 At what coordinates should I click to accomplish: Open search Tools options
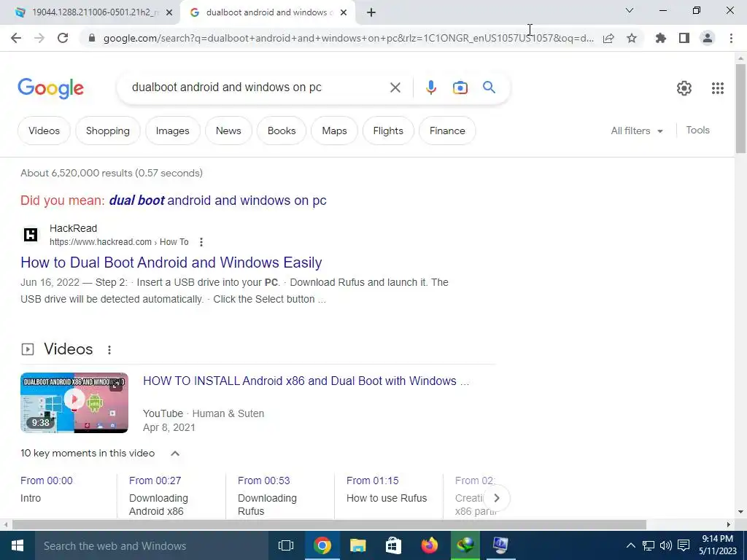coord(697,130)
